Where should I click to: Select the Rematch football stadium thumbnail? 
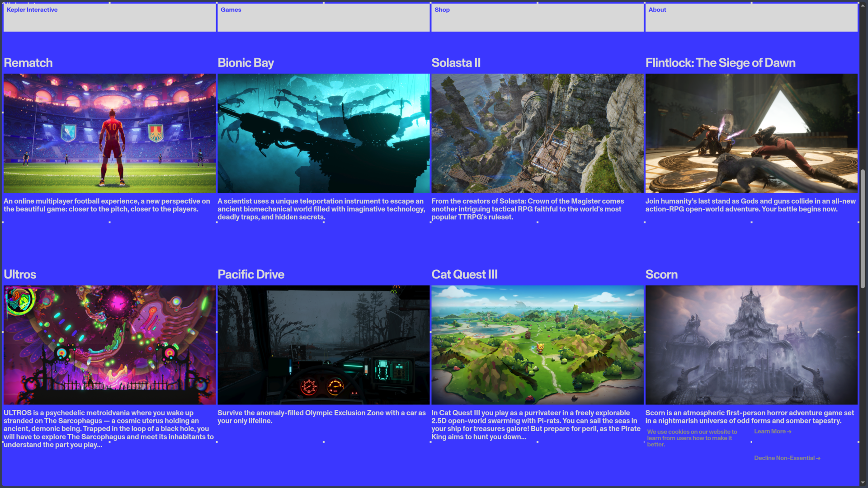click(109, 133)
